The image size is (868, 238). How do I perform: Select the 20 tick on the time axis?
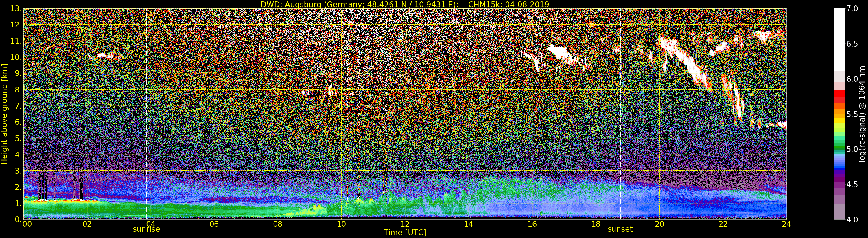coord(659,224)
